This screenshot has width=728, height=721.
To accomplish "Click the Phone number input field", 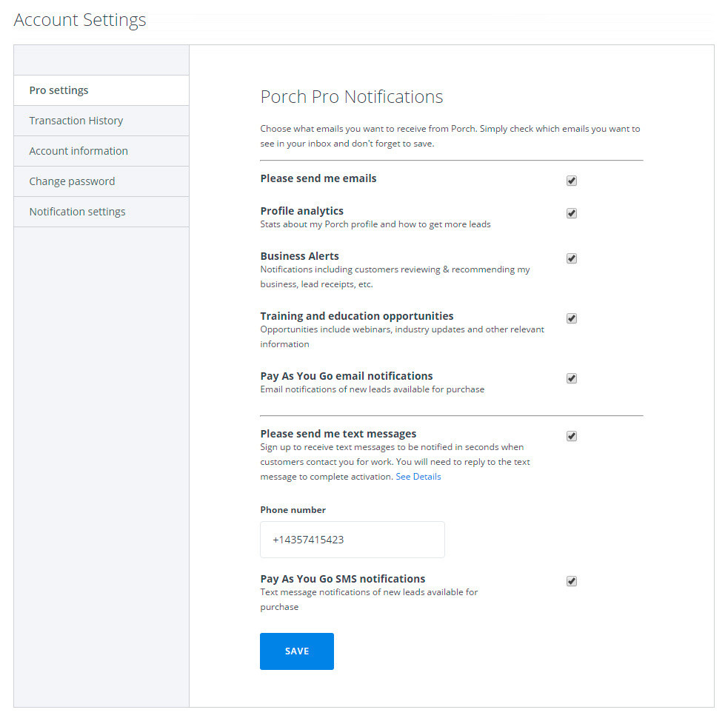I will point(353,540).
